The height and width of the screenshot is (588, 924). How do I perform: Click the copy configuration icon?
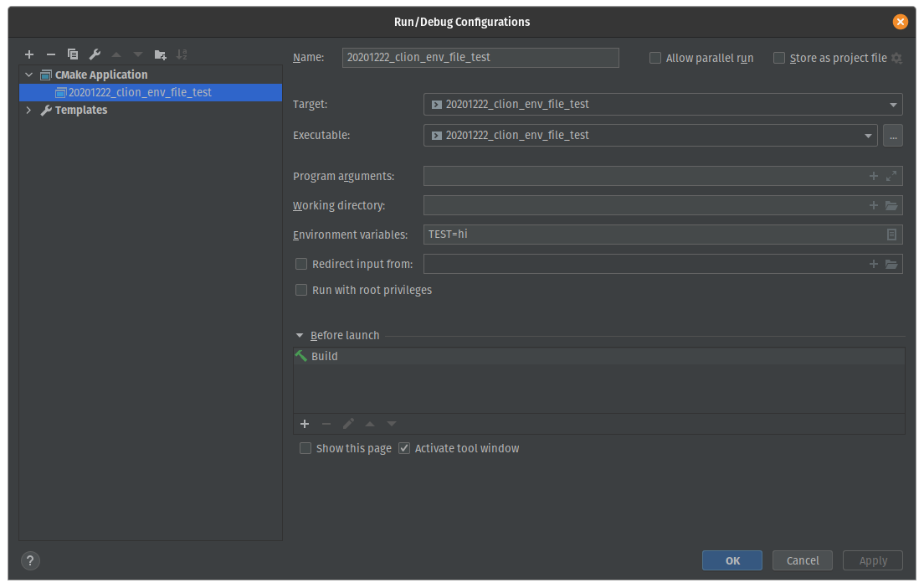(x=73, y=54)
